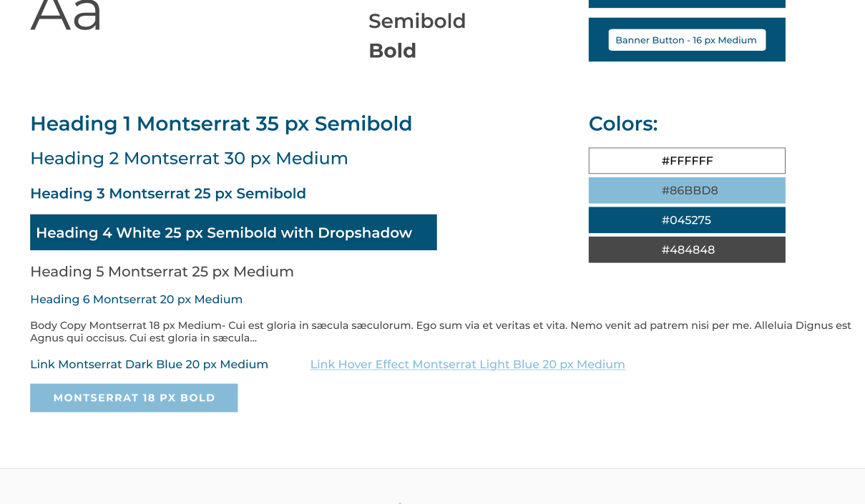Choose the dark blue #045275 swatch
Viewport: 865px width, 504px height.
pos(687,220)
